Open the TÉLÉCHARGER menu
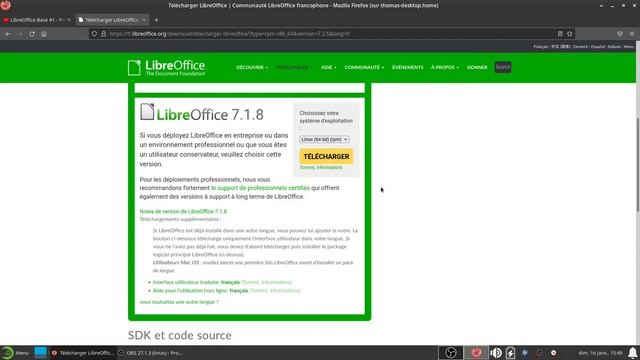Viewport: 640px width, 360px height. [x=294, y=67]
